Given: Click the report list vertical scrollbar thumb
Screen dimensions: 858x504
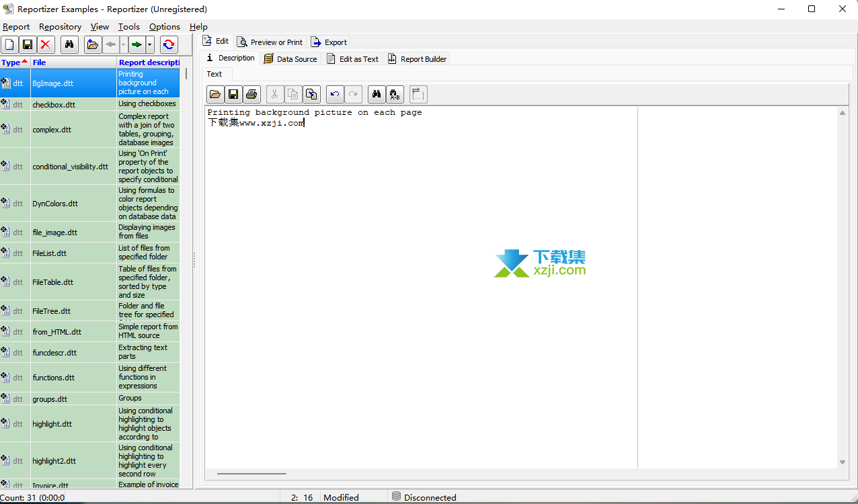Looking at the screenshot, I should coord(186,73).
